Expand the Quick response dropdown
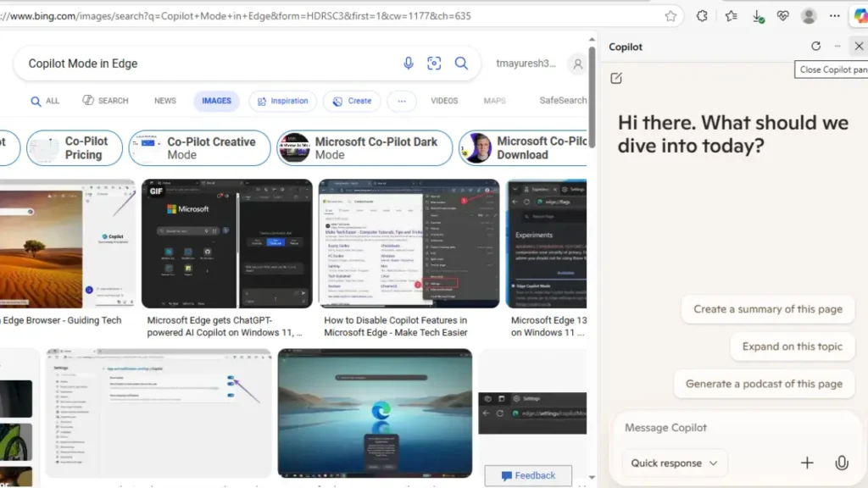The height and width of the screenshot is (488, 868). coord(674,463)
